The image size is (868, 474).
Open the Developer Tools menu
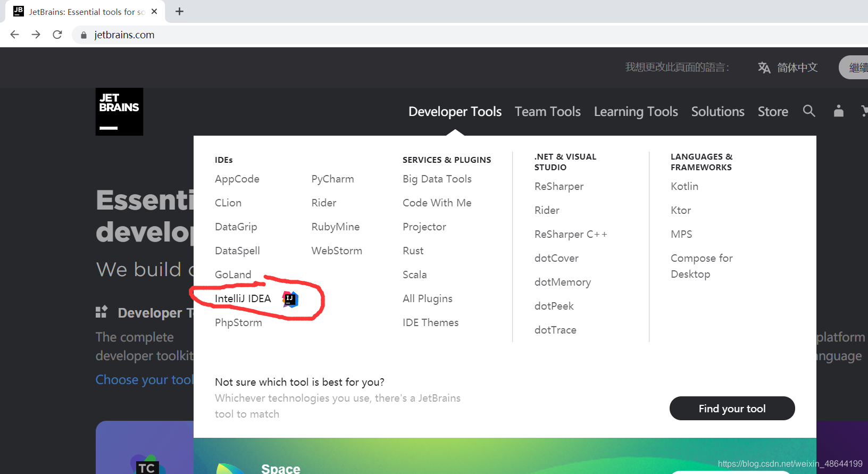pos(455,111)
